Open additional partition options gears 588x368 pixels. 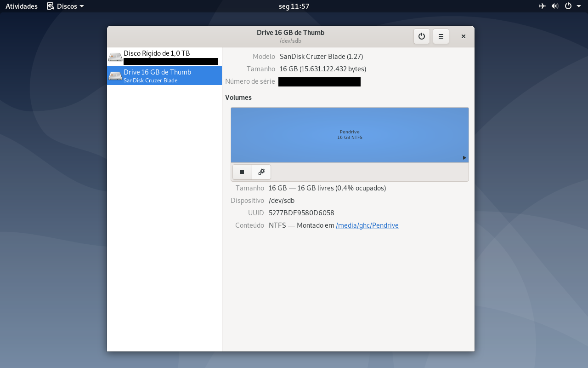click(261, 172)
